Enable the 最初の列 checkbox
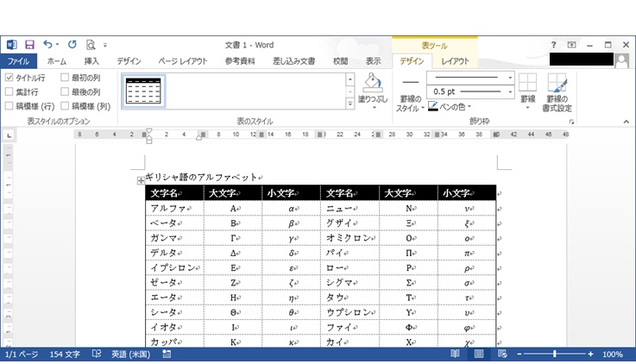 tap(65, 77)
